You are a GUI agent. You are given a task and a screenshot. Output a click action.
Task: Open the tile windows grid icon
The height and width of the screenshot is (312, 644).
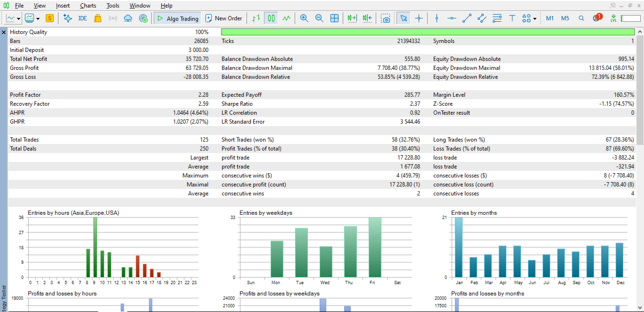334,18
